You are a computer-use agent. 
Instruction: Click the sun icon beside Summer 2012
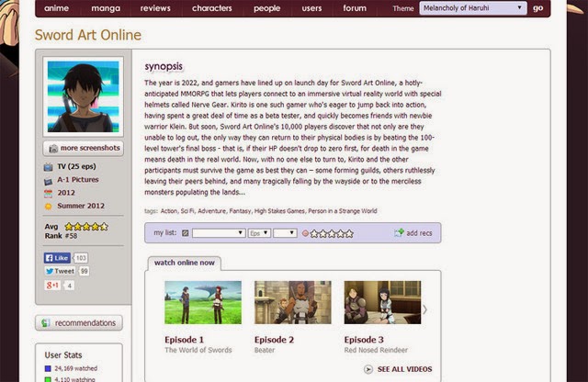click(x=48, y=207)
